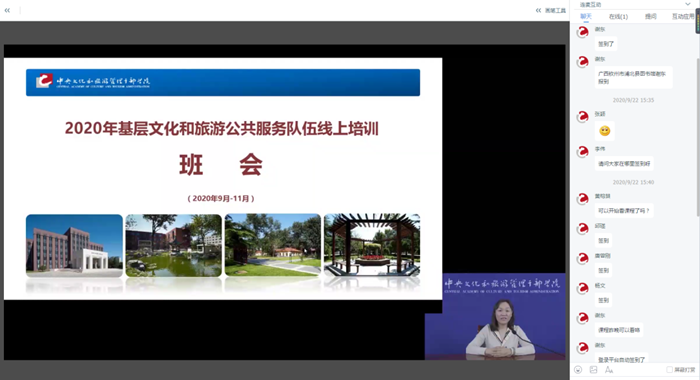Open the 互动应用 tab
Viewport: 700px width, 380px height.
683,17
